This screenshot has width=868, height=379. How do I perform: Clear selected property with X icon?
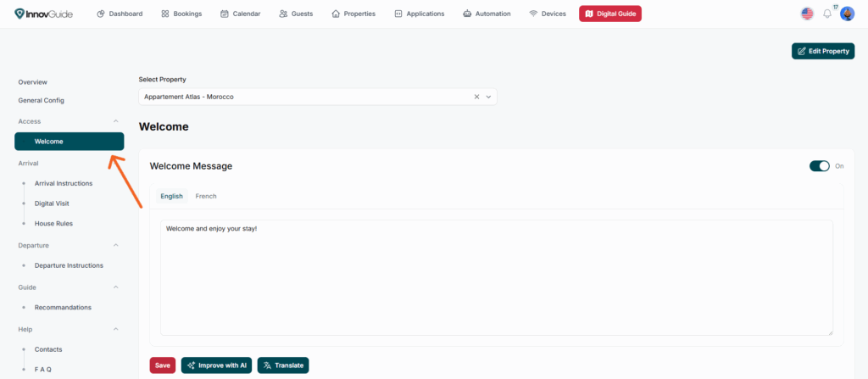coord(476,97)
